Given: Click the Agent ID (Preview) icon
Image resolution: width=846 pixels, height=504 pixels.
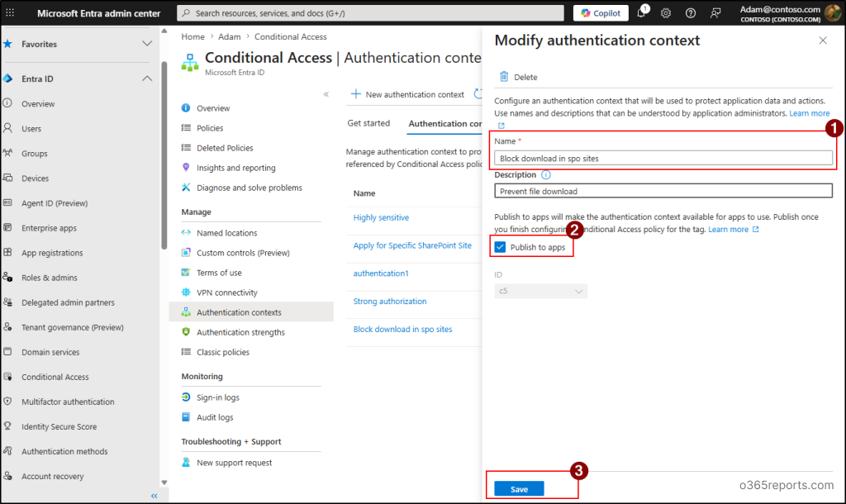Looking at the screenshot, I should click(7, 202).
